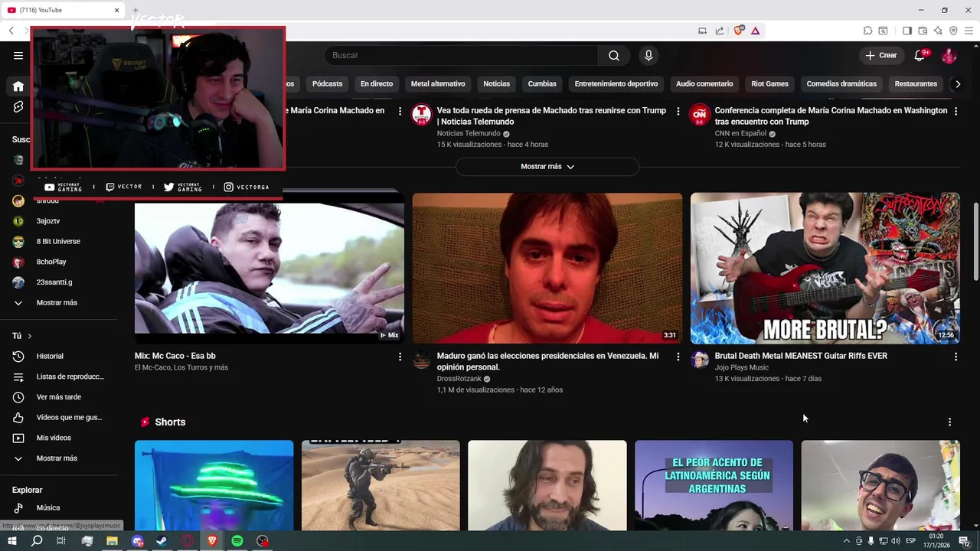Viewport: 980px width, 551px height.
Task: Activate voice search microphone
Action: (648, 55)
